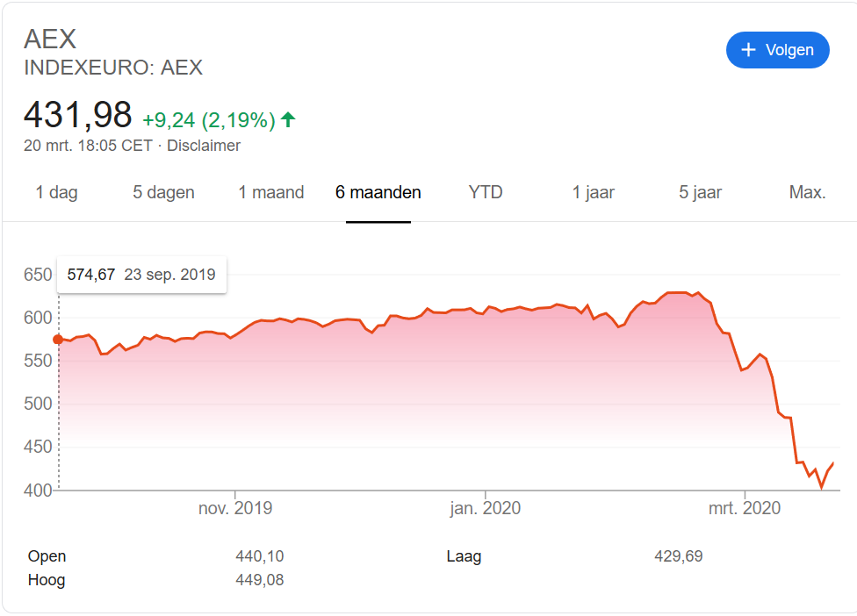Click the plus icon inside the Volgen button
Image resolution: width=857 pixels, height=616 pixels.
point(751,50)
